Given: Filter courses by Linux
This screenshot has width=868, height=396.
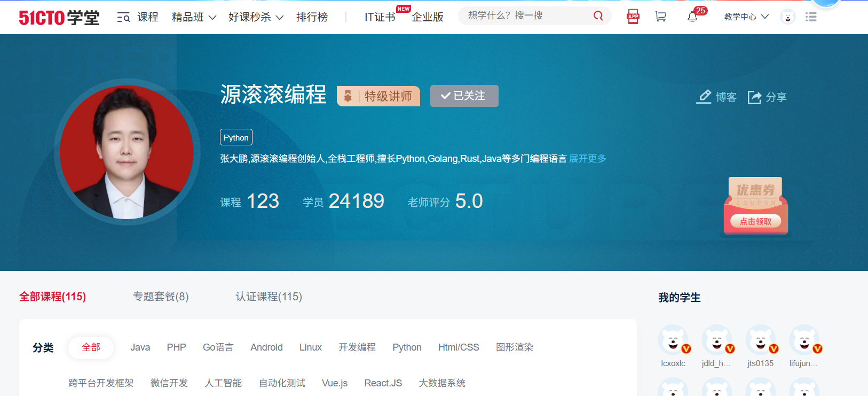Looking at the screenshot, I should tap(311, 347).
